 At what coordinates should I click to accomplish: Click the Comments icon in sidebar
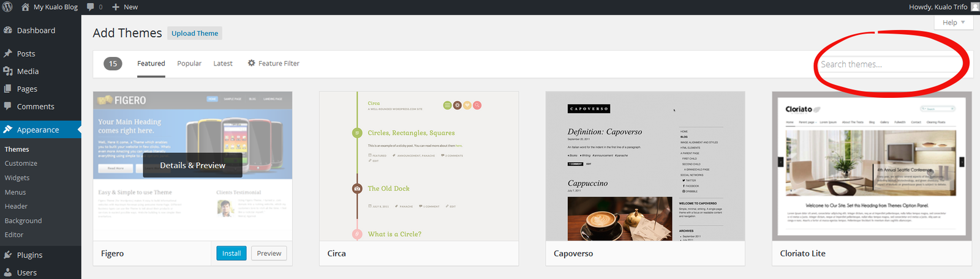8,106
